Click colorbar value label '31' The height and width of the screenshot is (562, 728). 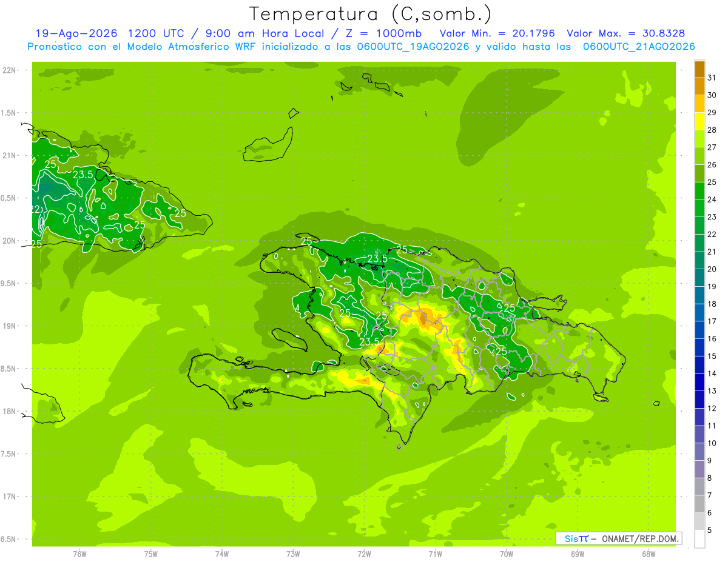712,77
